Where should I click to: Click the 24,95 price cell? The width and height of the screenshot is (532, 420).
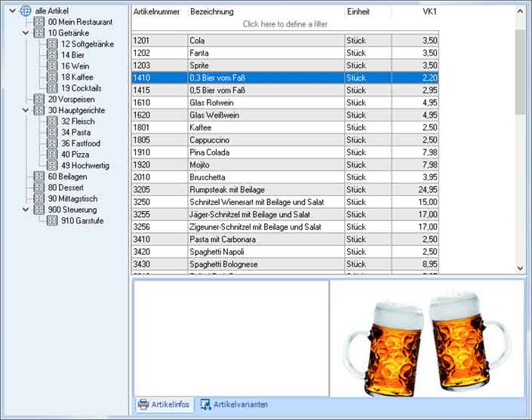pos(415,189)
